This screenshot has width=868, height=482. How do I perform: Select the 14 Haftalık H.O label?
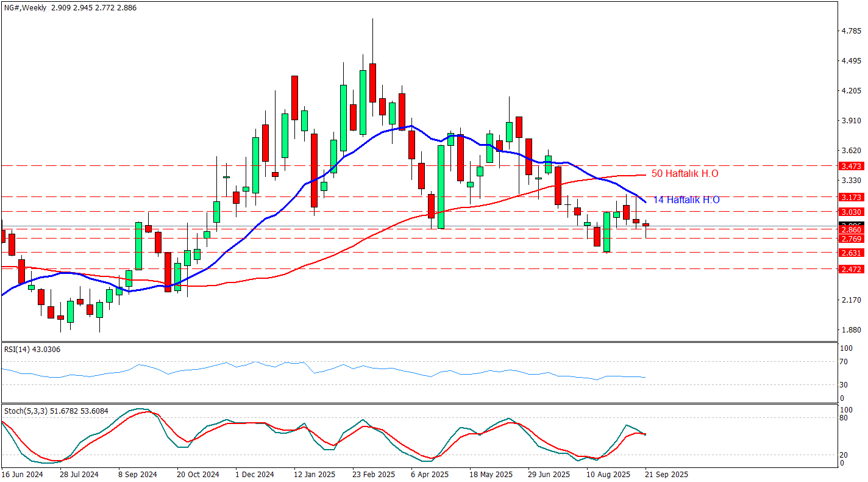(x=686, y=200)
